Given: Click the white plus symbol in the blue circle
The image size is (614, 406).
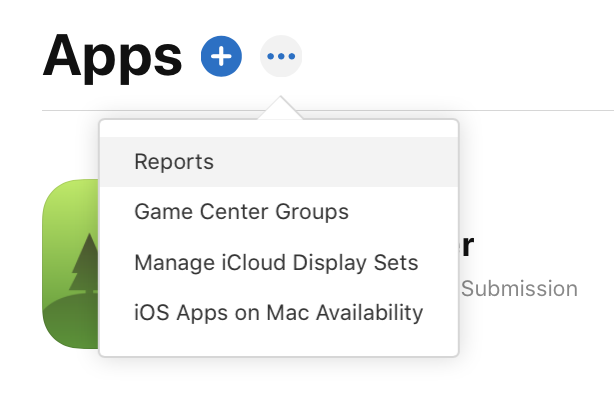Looking at the screenshot, I should (x=221, y=56).
